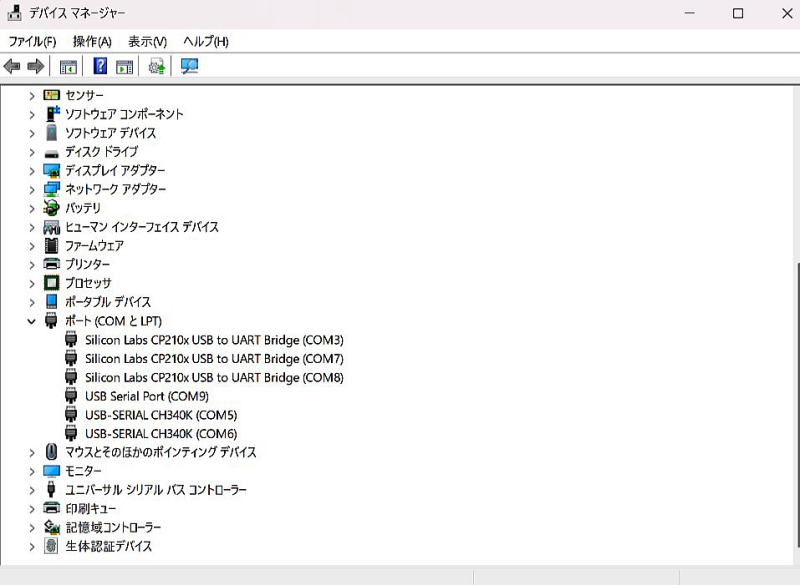The height and width of the screenshot is (585, 800).
Task: Open the 操作(A) menu
Action: point(92,41)
